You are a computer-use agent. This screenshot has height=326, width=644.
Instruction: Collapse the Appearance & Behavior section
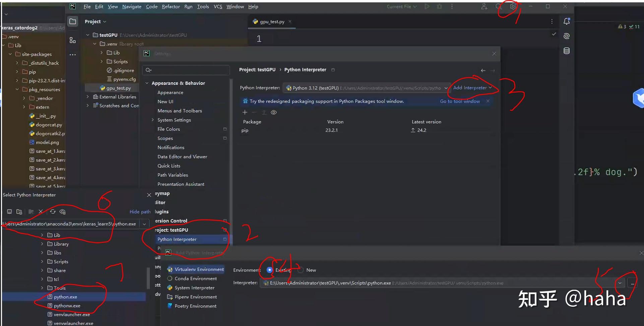tap(147, 83)
